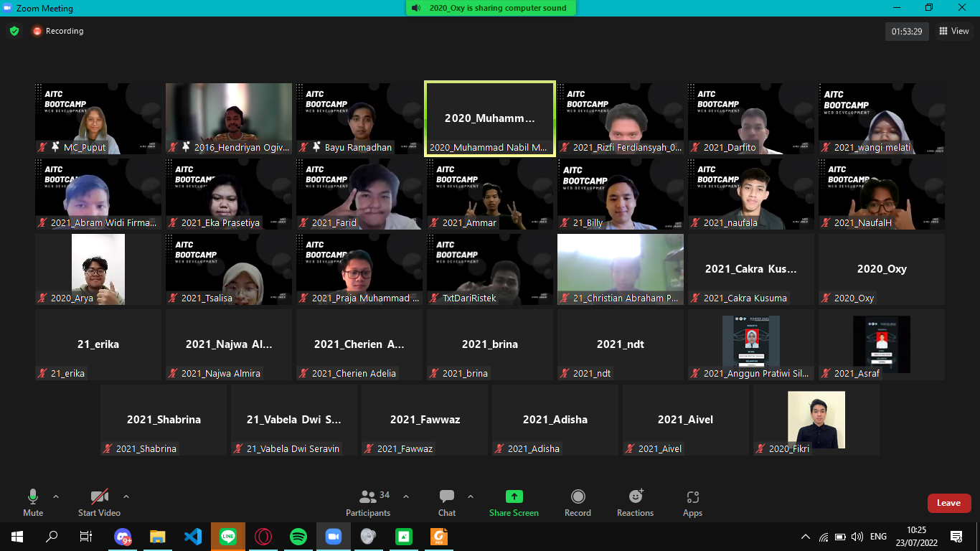This screenshot has height=551, width=980.
Task: Leave the meeting
Action: pos(949,502)
